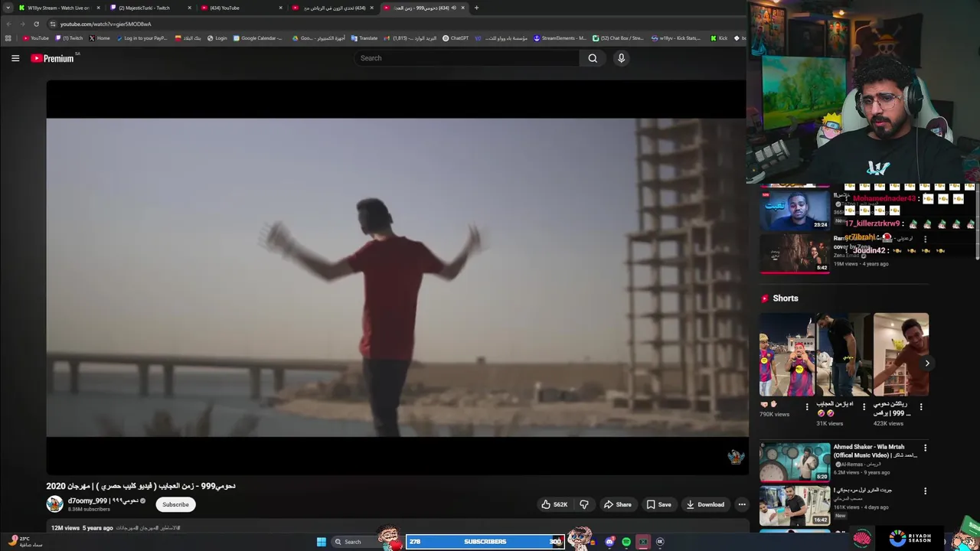
Task: Open the StreamElements bookmark
Action: click(x=560, y=38)
